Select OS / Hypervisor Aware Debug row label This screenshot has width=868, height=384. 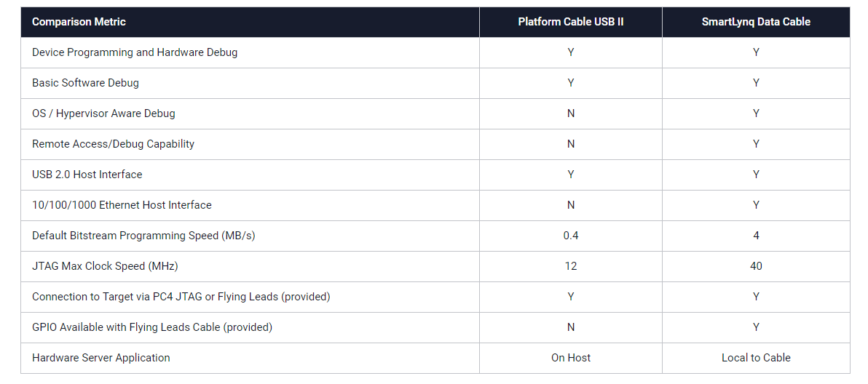coord(103,113)
